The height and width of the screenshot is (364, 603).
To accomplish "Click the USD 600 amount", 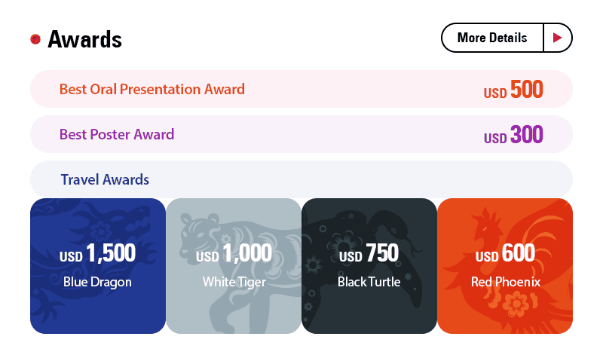I will coord(505,254).
